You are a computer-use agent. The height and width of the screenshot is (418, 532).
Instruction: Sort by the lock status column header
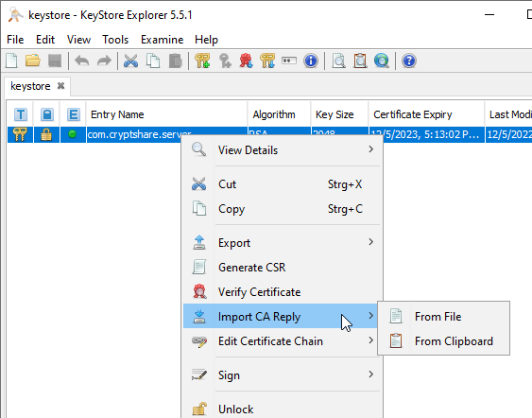coord(47,114)
